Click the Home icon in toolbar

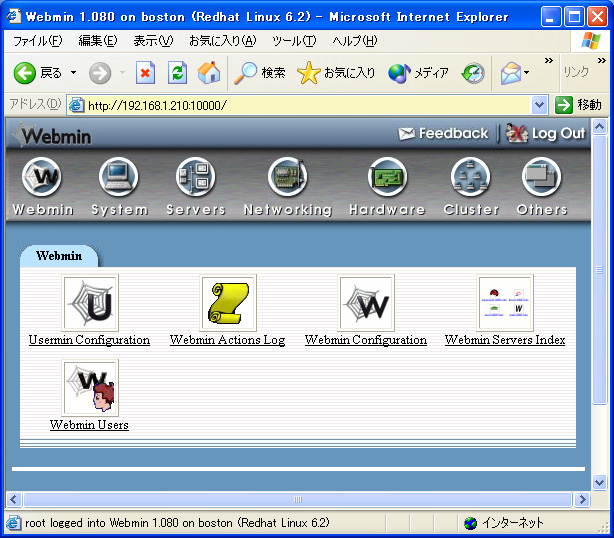tap(209, 73)
